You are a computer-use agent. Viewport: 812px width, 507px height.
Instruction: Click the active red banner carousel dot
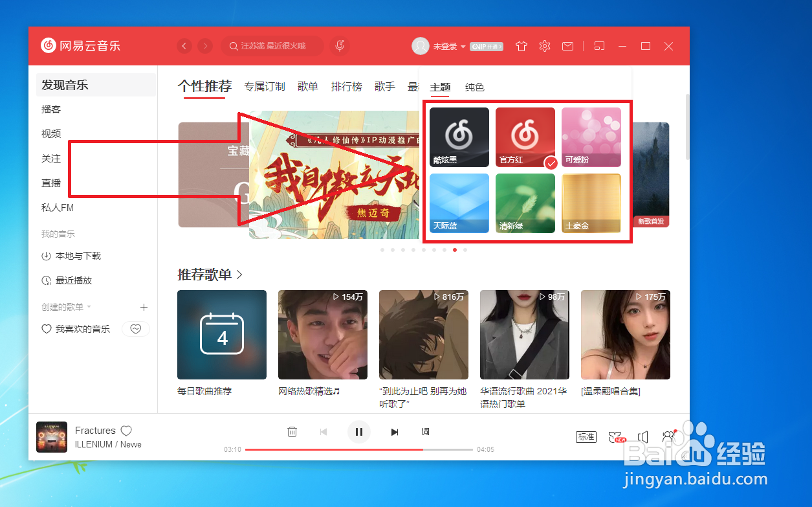455,249
